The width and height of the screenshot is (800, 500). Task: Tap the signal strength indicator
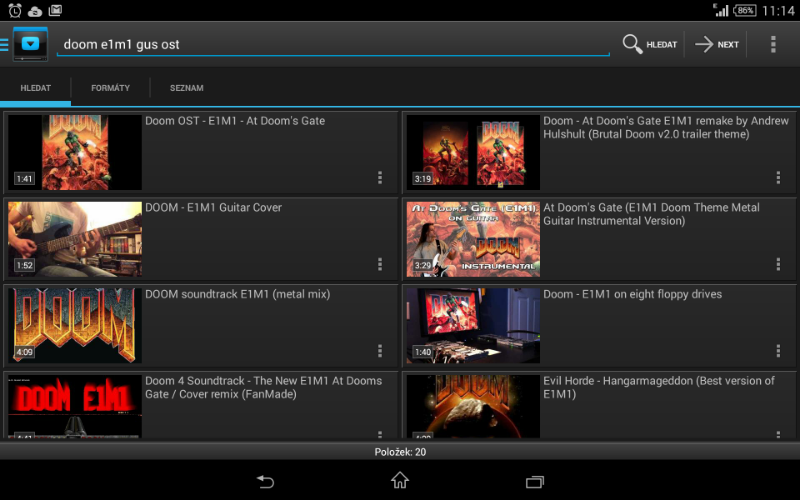pos(720,10)
